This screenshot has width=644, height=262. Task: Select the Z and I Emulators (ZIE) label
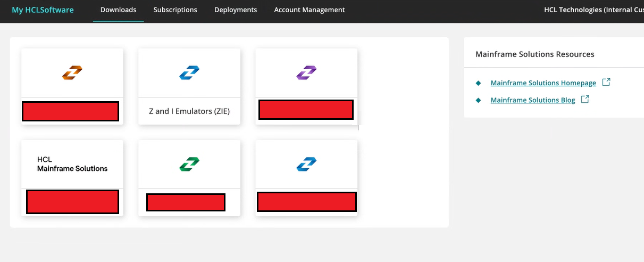point(189,111)
